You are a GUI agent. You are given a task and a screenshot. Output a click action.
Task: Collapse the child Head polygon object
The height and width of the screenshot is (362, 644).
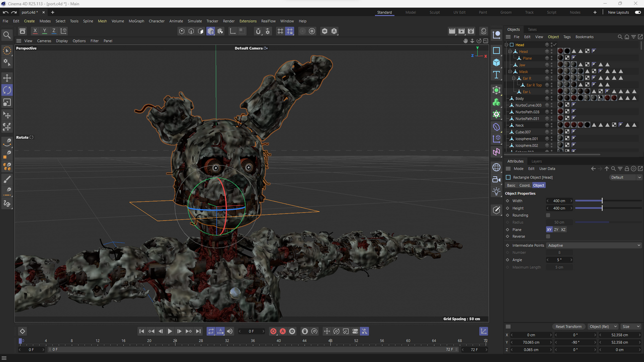tap(510, 52)
